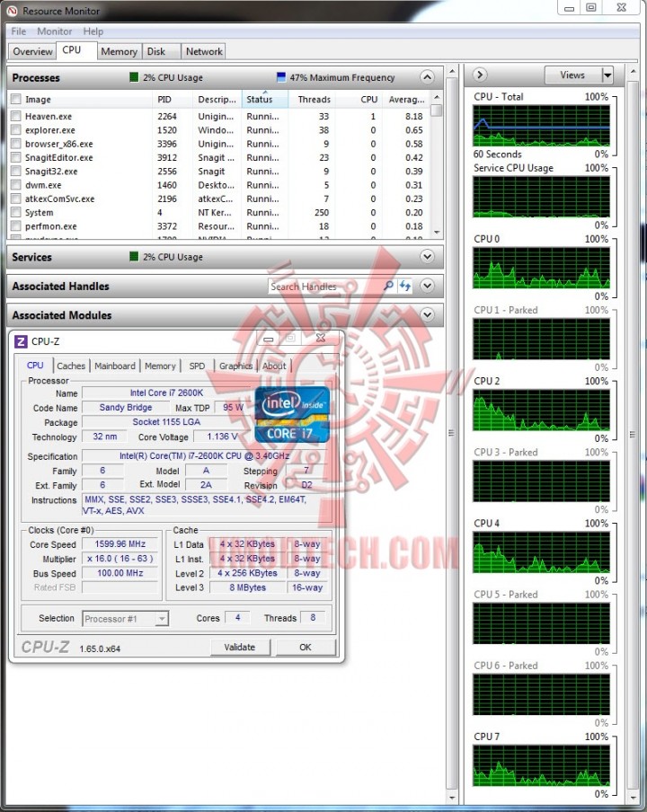Switch to the Memory tab in Resource Monitor

point(119,51)
